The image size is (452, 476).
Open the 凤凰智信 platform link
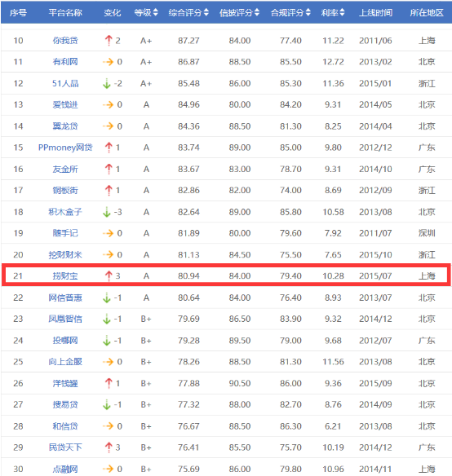(65, 319)
